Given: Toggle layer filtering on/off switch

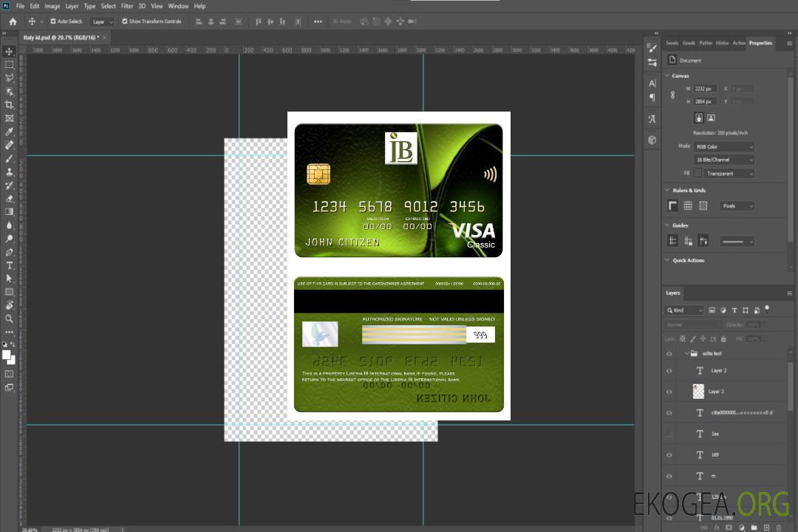Looking at the screenshot, I should (x=768, y=309).
